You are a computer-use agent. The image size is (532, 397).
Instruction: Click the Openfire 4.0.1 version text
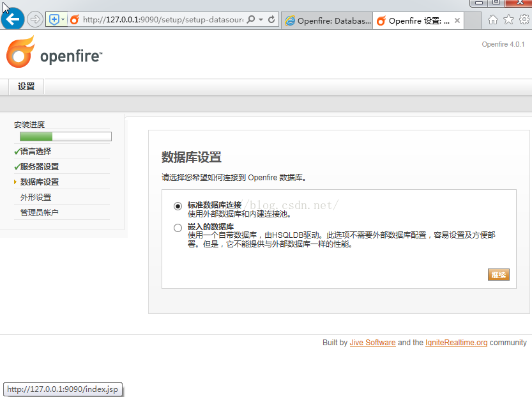click(503, 45)
